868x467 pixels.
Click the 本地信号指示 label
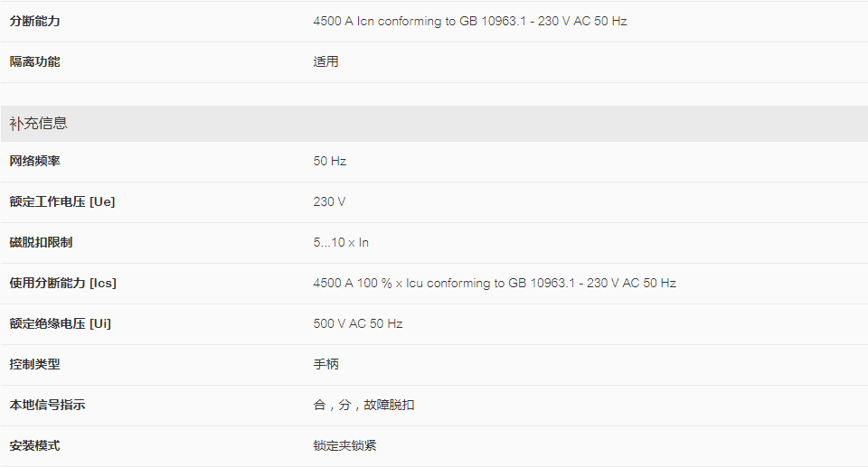point(47,405)
